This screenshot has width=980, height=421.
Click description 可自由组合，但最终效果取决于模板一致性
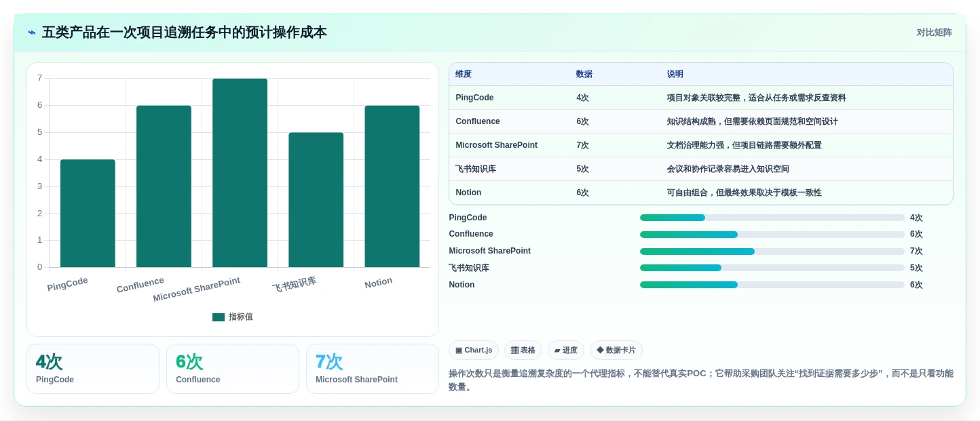point(744,193)
